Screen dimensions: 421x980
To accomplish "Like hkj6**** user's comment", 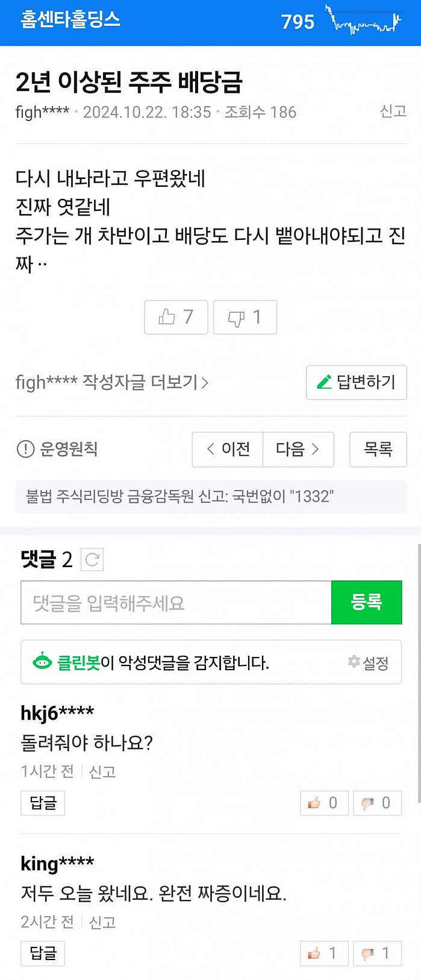I will point(324,803).
